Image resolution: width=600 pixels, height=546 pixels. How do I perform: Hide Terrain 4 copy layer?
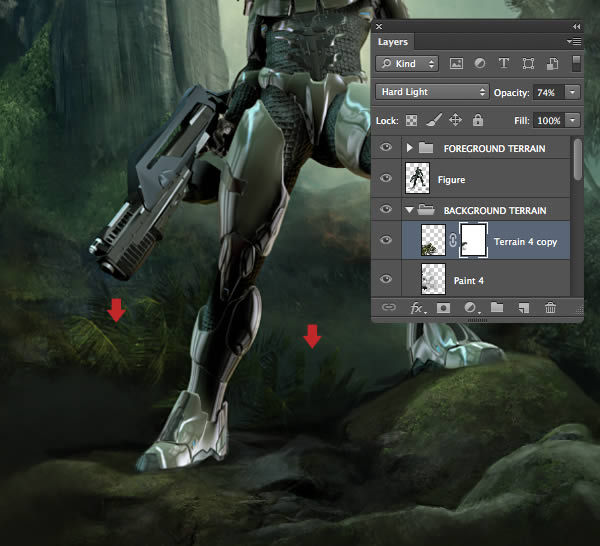tap(386, 240)
